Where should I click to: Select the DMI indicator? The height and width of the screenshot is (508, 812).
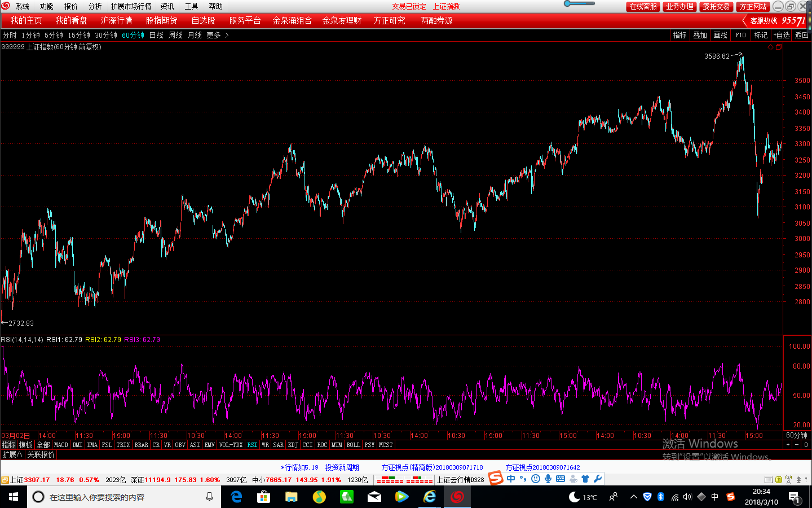click(x=77, y=445)
